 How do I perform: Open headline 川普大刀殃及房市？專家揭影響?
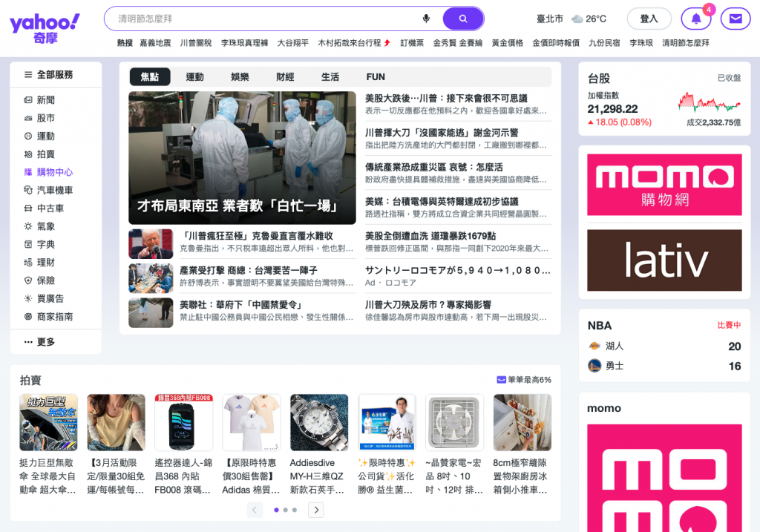point(428,305)
